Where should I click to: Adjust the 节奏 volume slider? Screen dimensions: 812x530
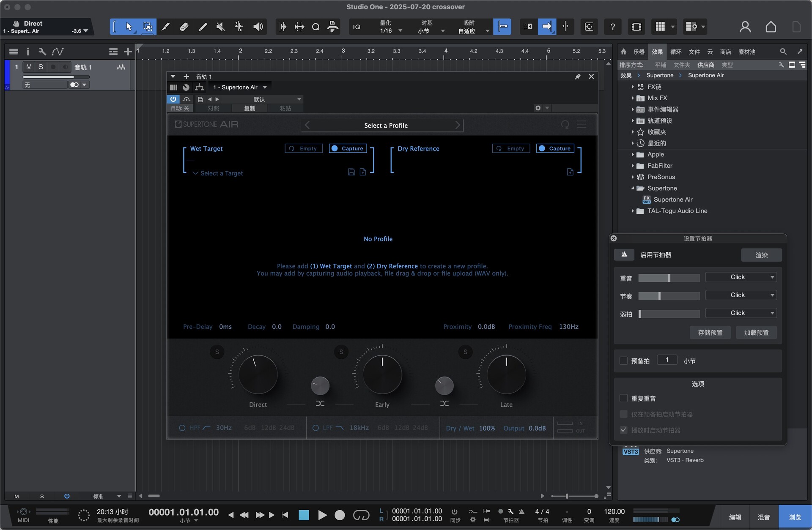click(x=669, y=296)
